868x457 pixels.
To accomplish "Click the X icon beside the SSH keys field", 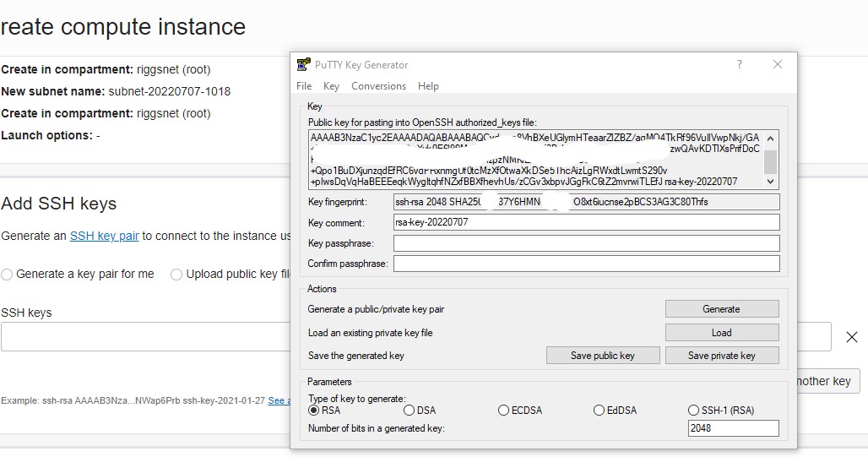I will point(852,337).
